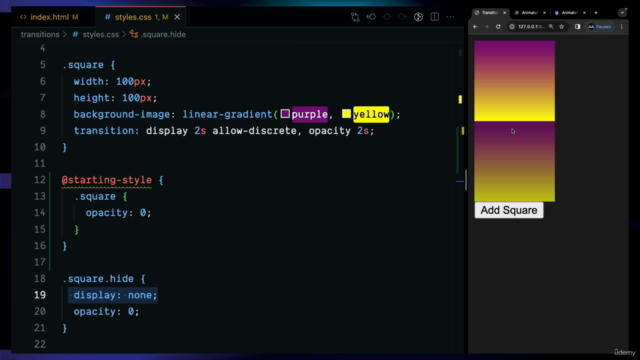The height and width of the screenshot is (360, 640).
Task: Go back in the browser
Action: click(475, 27)
